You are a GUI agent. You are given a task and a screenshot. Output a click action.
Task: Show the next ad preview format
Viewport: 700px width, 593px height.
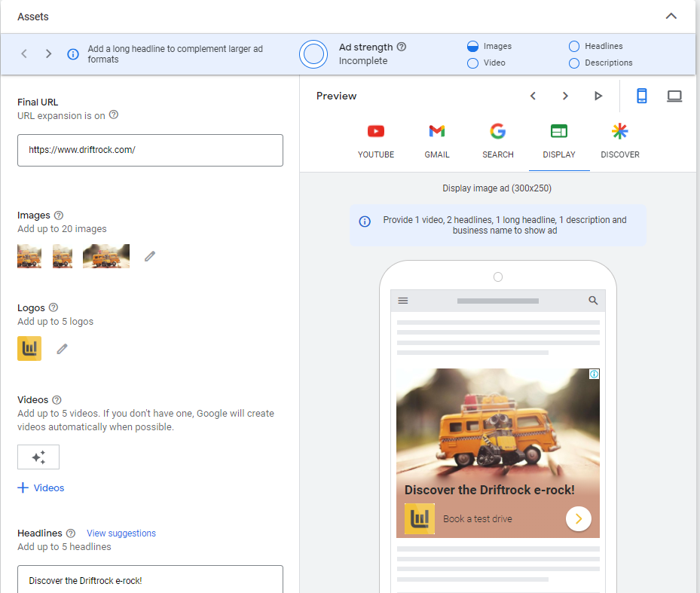565,96
